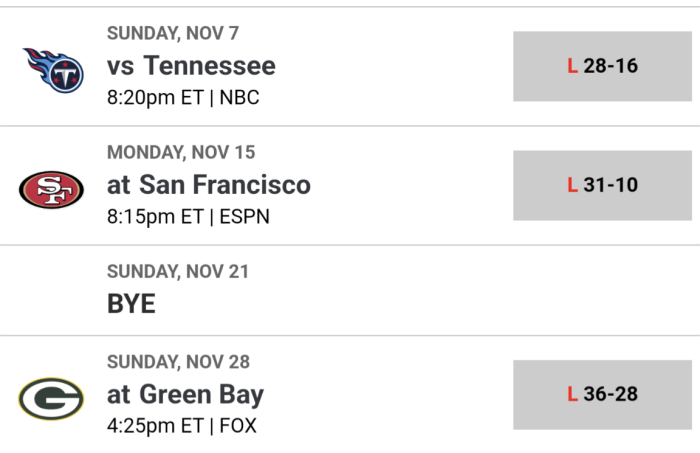The height and width of the screenshot is (453, 700).
Task: Click the red L beside 36-28
Action: (x=573, y=394)
